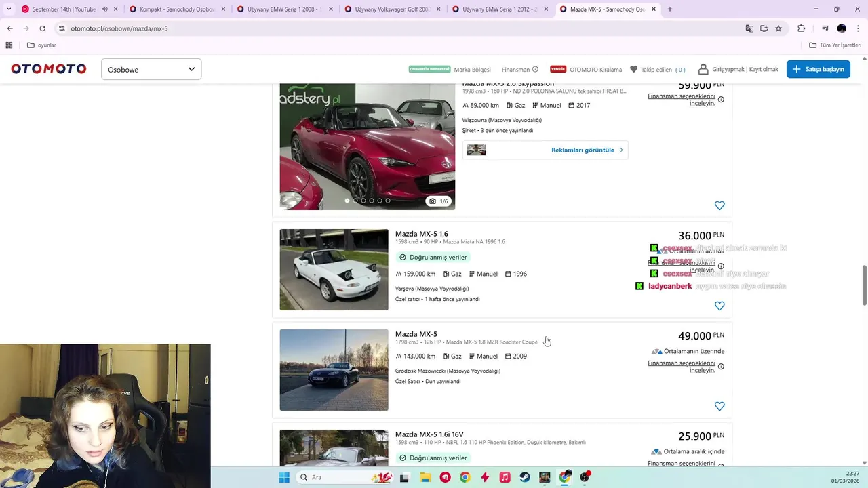Open Reklamları görüntüle seller ads

(587, 150)
